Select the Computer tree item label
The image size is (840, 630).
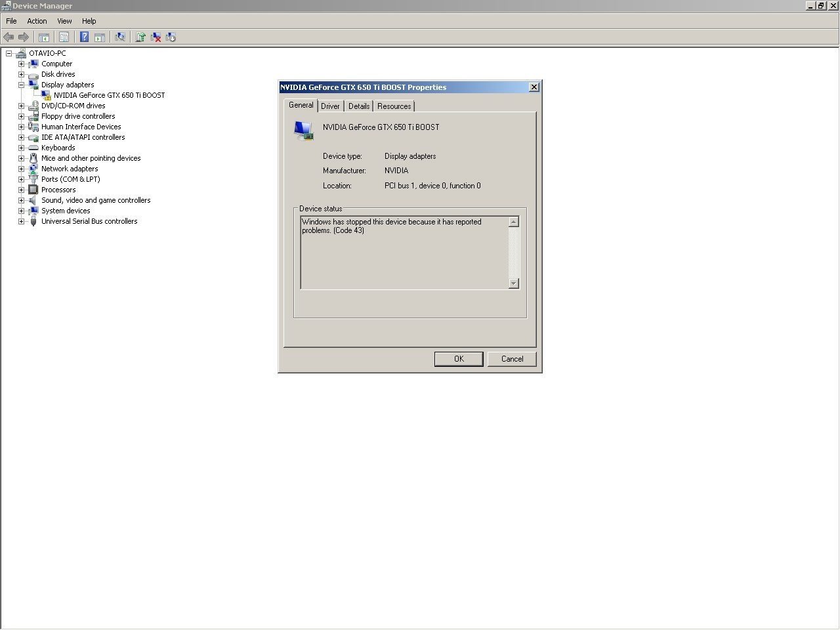57,64
